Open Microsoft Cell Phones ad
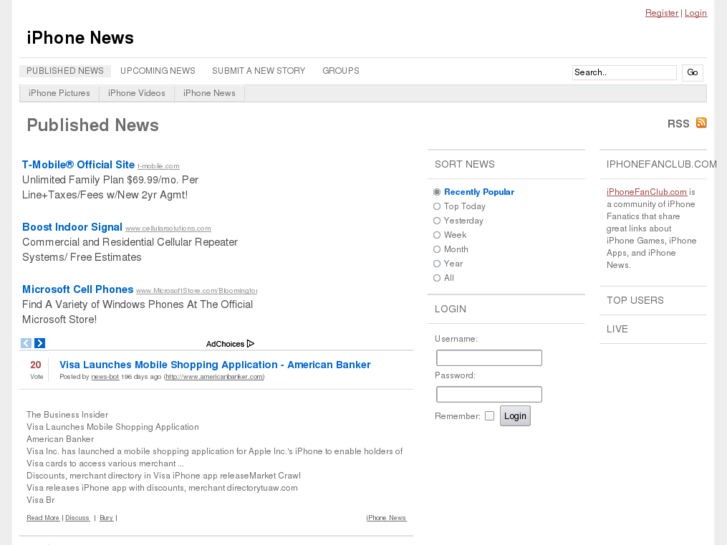Image resolution: width=727 pixels, height=545 pixels. 78,289
